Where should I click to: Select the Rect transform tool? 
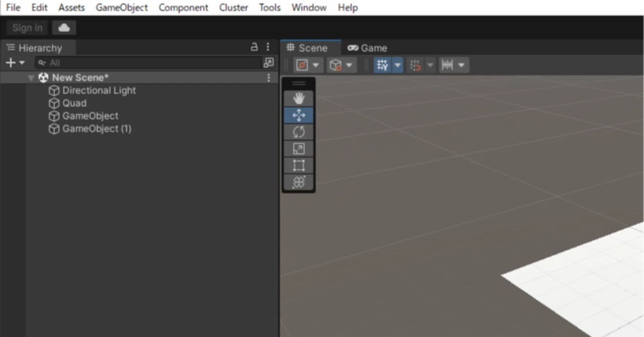point(299,165)
